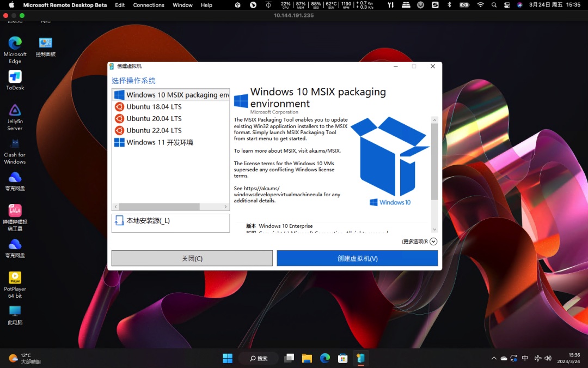588x368 pixels.
Task: Click down arrow of description scrollbar
Action: coord(434,230)
